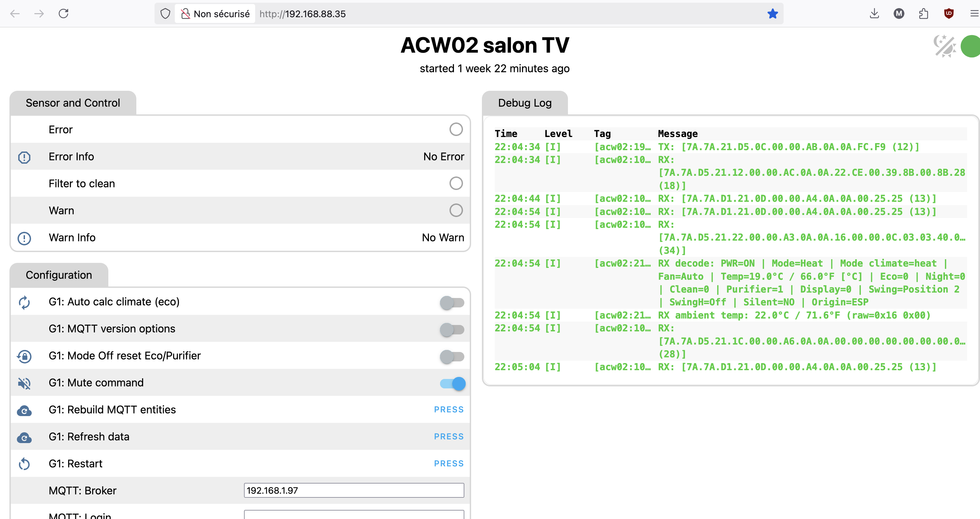This screenshot has width=980, height=519.
Task: Click the Error Info alert icon
Action: [24, 157]
